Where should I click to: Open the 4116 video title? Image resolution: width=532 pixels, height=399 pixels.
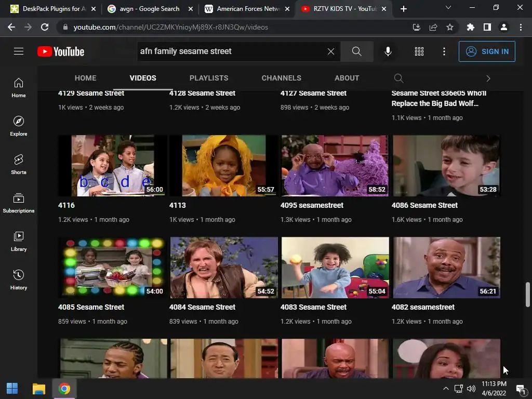tap(66, 205)
